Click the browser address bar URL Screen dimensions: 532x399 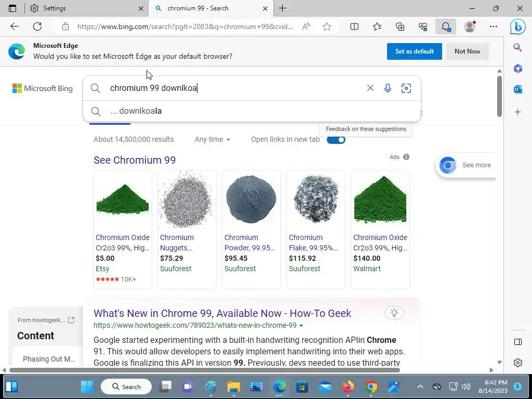coord(185,26)
